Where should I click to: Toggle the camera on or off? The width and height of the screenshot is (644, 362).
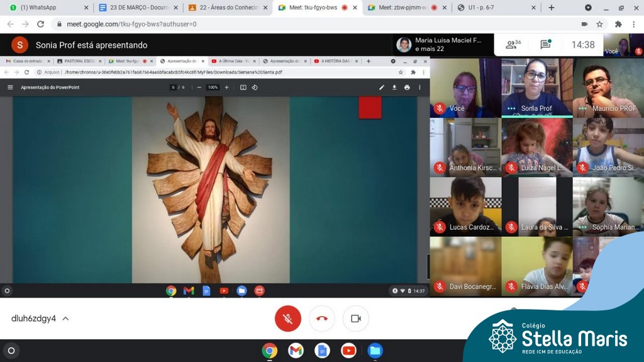coord(356,319)
